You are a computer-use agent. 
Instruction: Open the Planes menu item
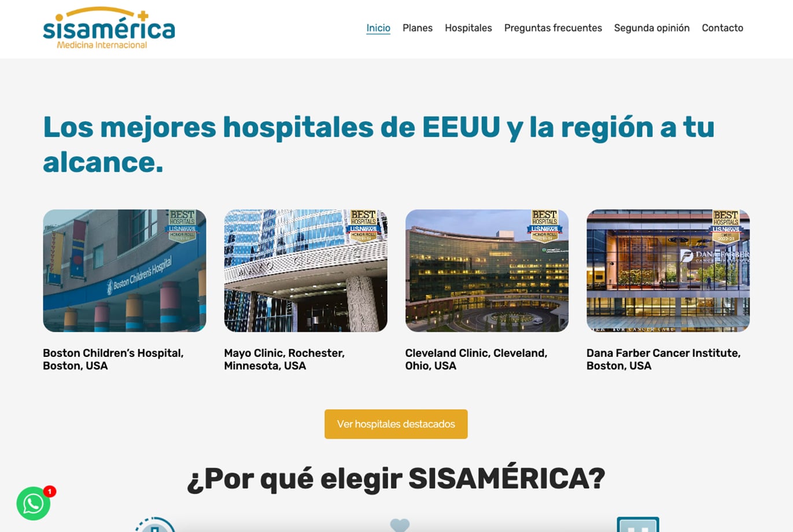pos(418,28)
